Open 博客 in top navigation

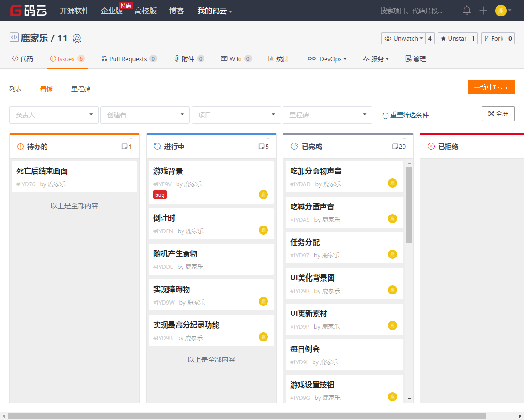[x=176, y=10]
